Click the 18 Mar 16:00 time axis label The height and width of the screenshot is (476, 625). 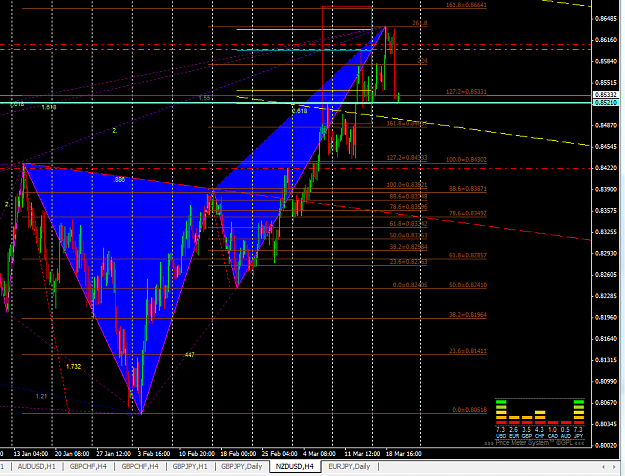tap(403, 454)
